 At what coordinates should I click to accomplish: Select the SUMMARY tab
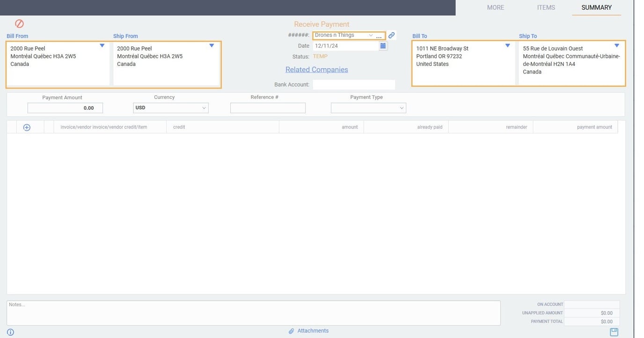click(x=596, y=7)
